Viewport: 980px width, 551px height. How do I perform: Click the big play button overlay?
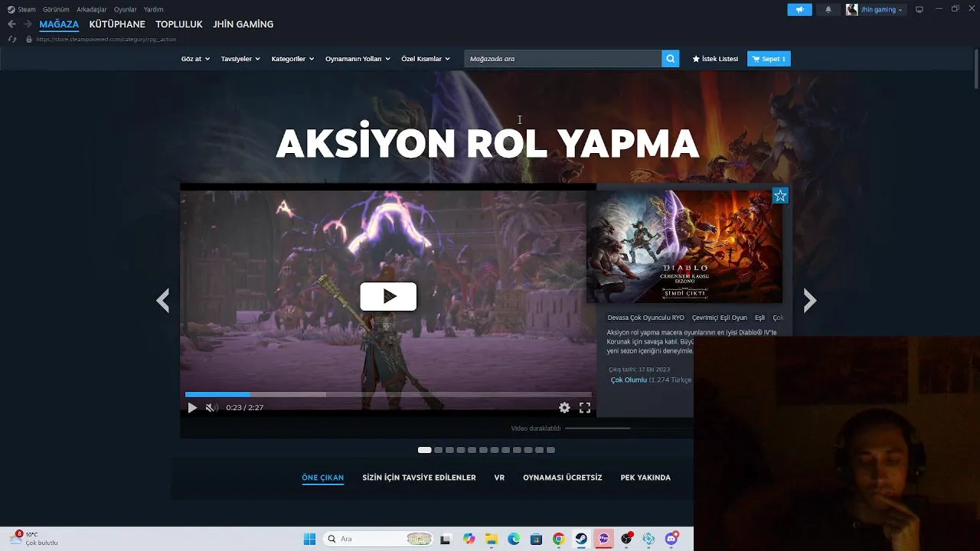(388, 296)
